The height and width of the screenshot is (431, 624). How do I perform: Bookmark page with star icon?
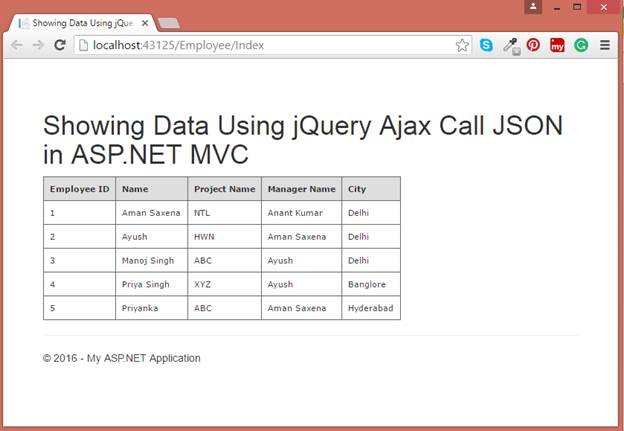point(462,45)
